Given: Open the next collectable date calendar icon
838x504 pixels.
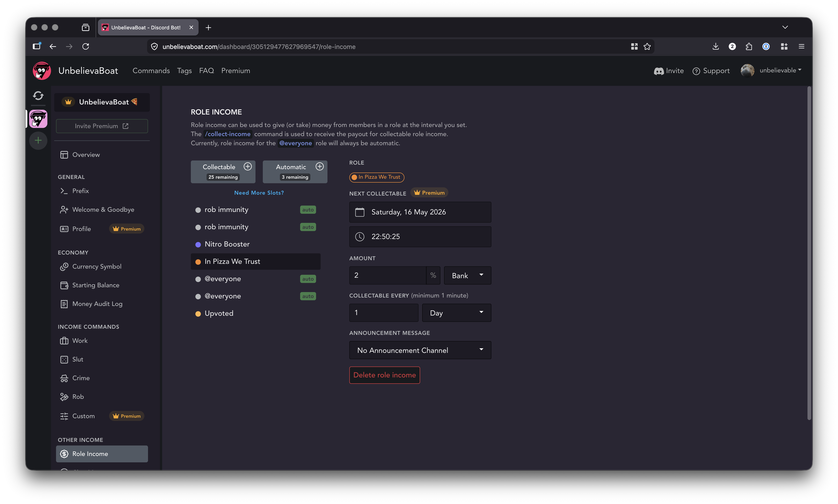Looking at the screenshot, I should (x=360, y=212).
